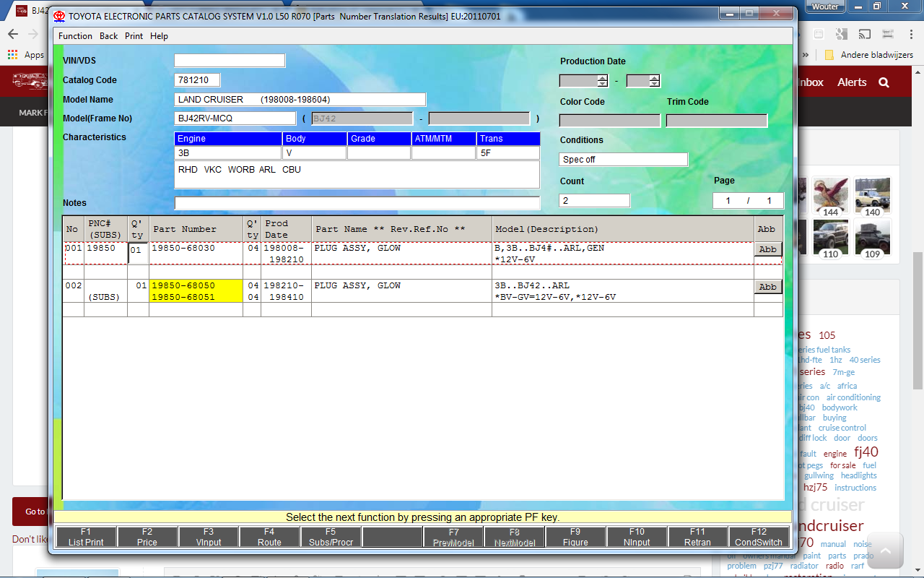
Task: Click the F10 NInput button
Action: coord(637,537)
